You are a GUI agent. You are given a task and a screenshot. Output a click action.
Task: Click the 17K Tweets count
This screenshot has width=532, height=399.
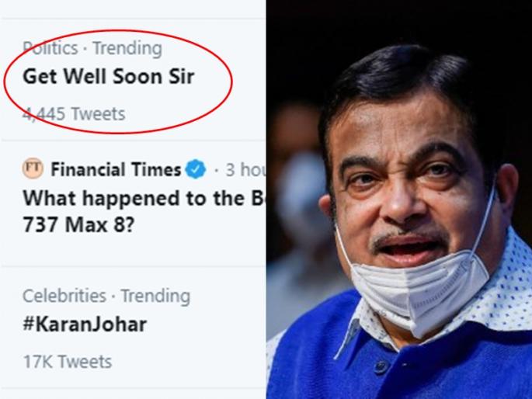tap(67, 361)
